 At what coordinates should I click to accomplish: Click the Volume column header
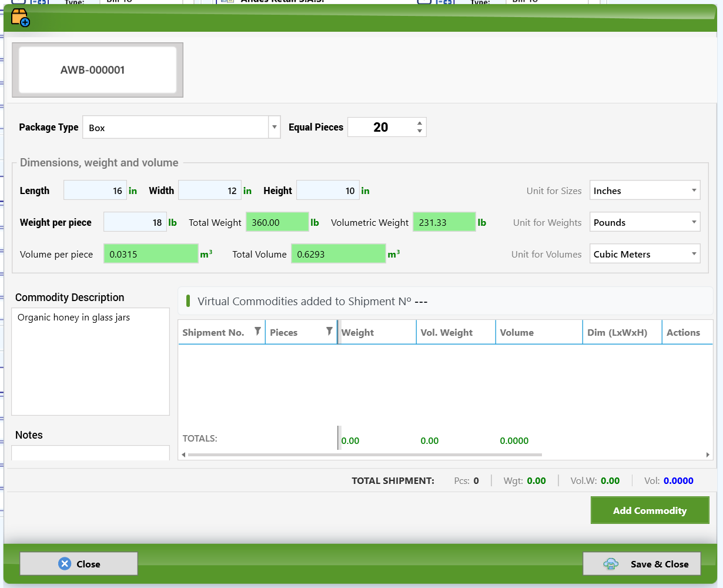539,332
